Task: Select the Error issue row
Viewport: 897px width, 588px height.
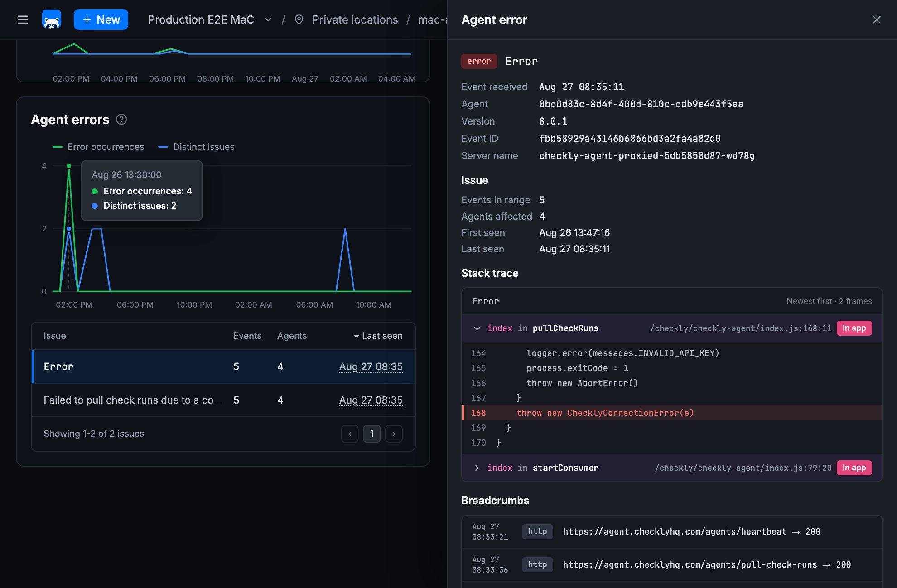Action: point(223,366)
